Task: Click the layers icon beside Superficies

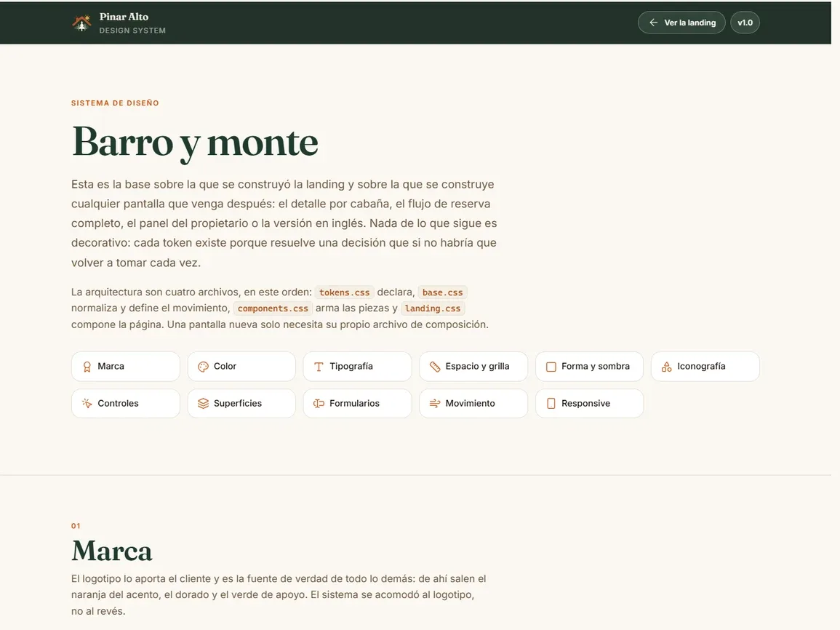Action: (203, 404)
